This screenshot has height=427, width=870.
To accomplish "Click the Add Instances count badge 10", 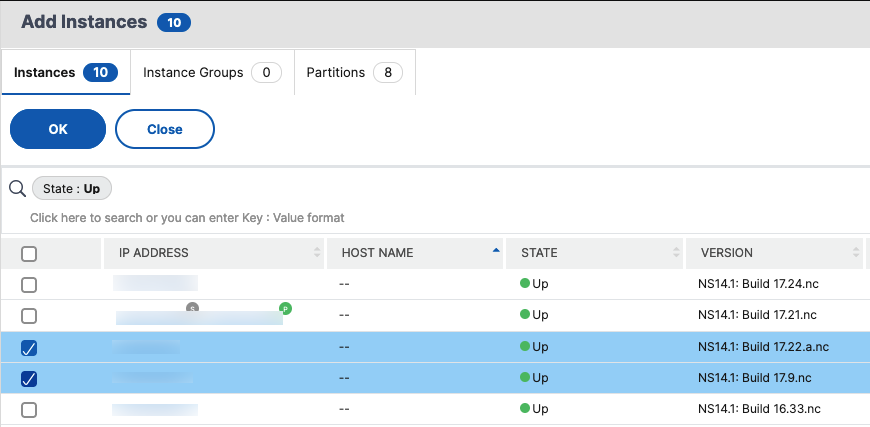I will (174, 23).
